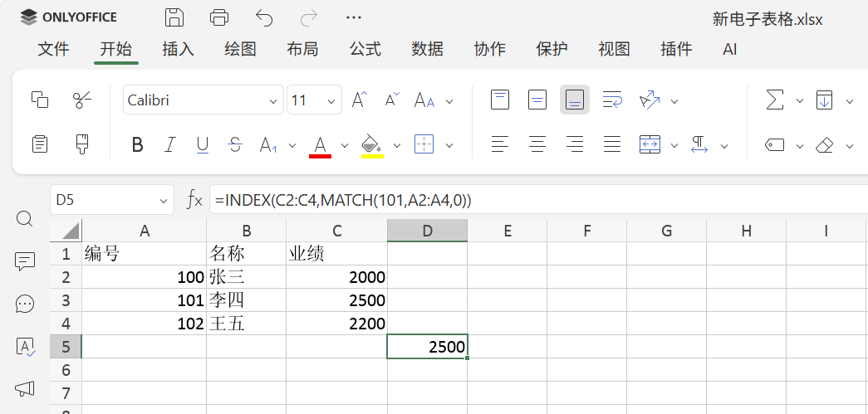Toggle Wrap text
868x414 pixels.
(x=612, y=100)
